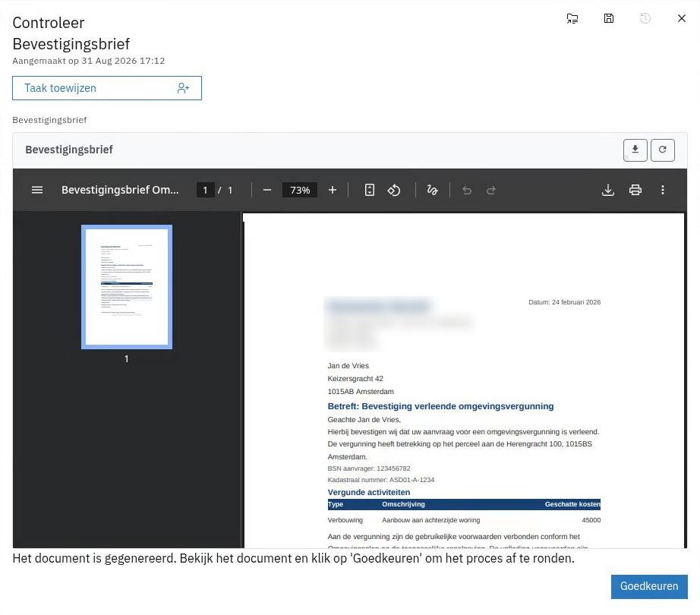Click the '1015AB Amsterdam' postal line

pos(361,392)
